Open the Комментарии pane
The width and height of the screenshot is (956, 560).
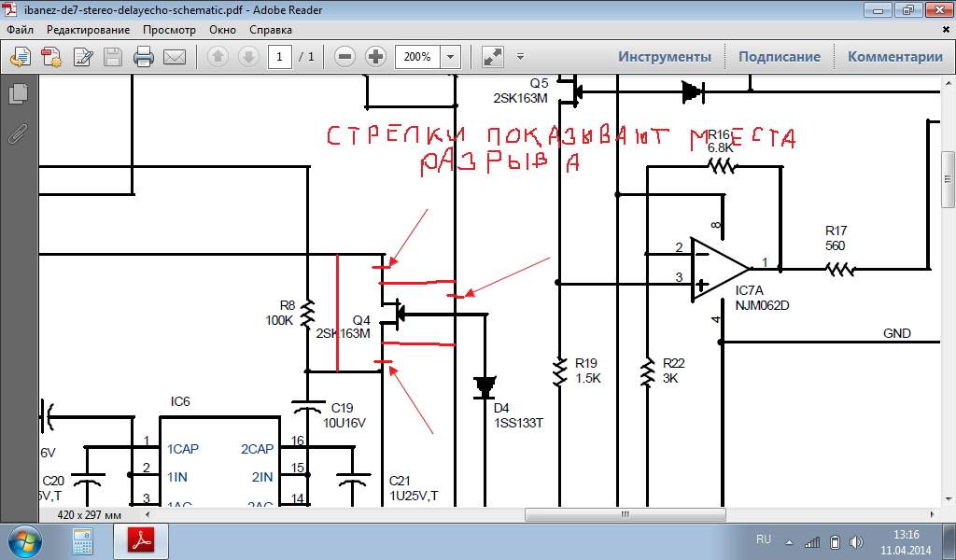click(894, 57)
